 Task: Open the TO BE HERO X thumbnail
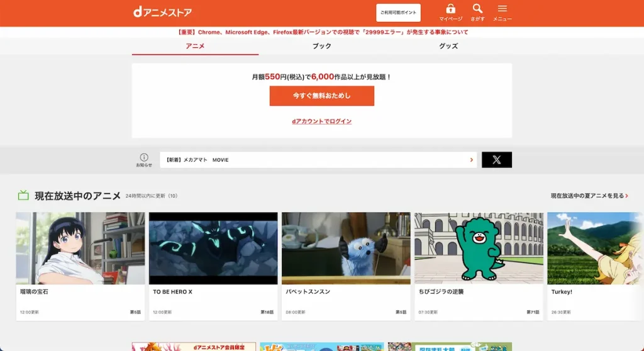pyautogui.click(x=213, y=248)
